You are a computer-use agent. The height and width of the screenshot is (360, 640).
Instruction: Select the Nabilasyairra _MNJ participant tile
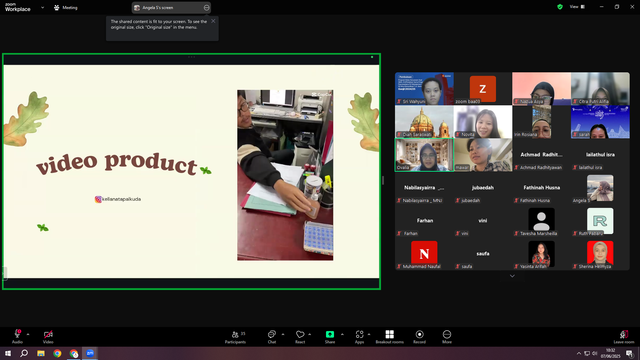click(x=424, y=188)
